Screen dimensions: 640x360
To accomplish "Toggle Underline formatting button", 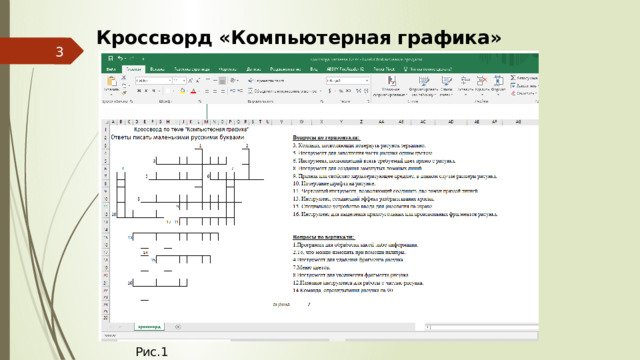I will click(153, 91).
